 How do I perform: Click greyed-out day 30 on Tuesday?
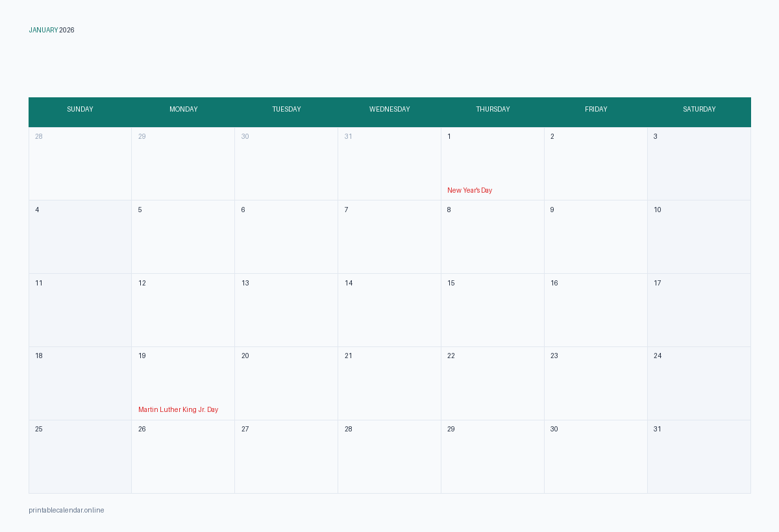pos(245,136)
